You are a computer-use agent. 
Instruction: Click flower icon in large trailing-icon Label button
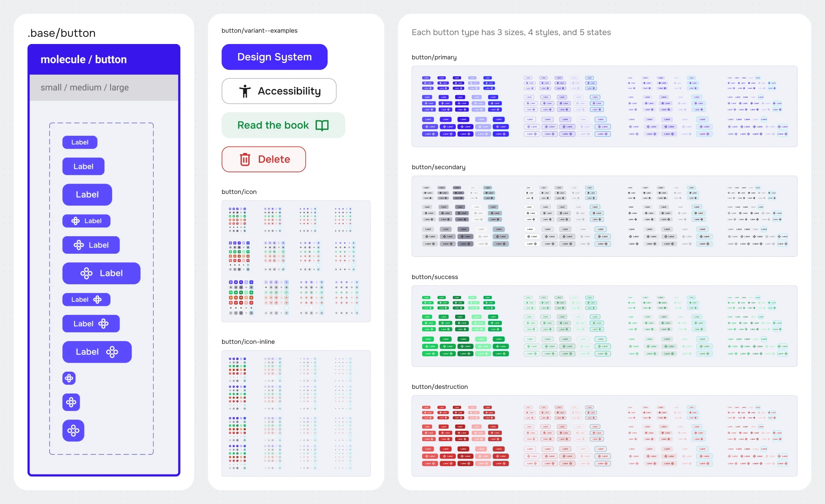112,352
